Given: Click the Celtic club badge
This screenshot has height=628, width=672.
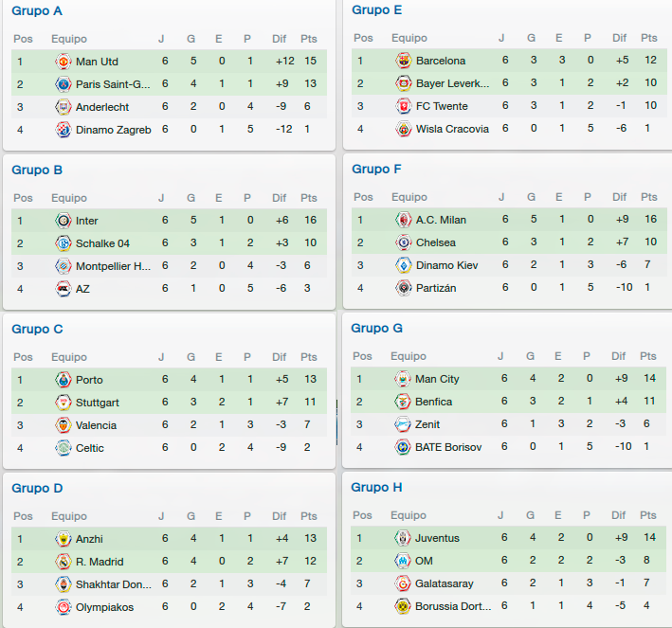Looking at the screenshot, I should [64, 448].
